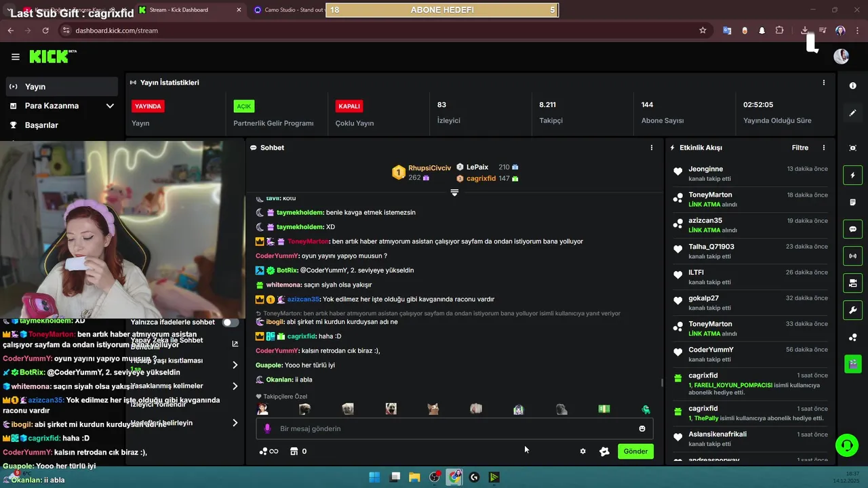Click the Gönder send button
This screenshot has width=868, height=488.
(x=635, y=451)
